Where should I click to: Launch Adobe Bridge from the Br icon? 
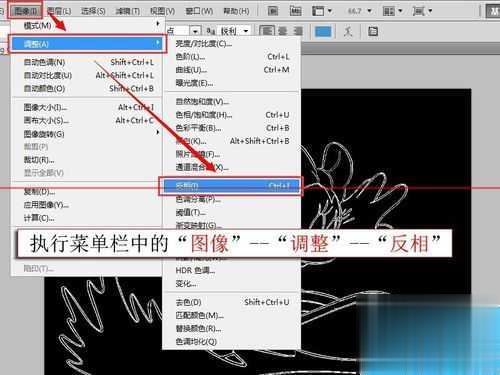click(x=273, y=11)
